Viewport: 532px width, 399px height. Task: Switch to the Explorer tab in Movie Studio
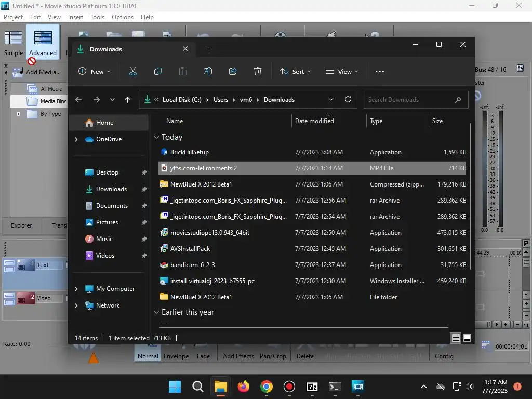tap(21, 225)
